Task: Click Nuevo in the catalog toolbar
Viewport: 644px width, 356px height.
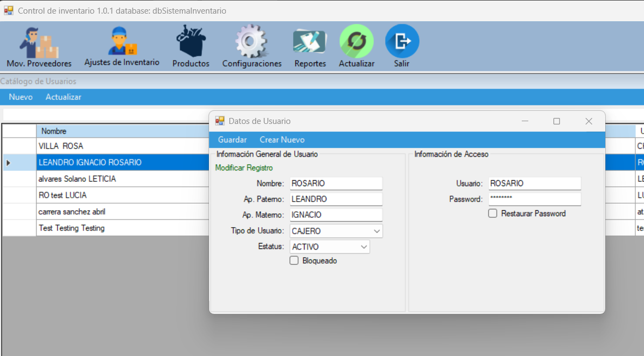Action: [x=21, y=97]
